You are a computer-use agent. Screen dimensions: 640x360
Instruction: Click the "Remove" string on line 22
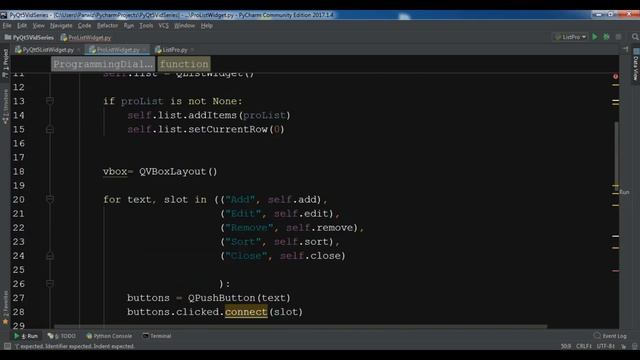(x=249, y=228)
